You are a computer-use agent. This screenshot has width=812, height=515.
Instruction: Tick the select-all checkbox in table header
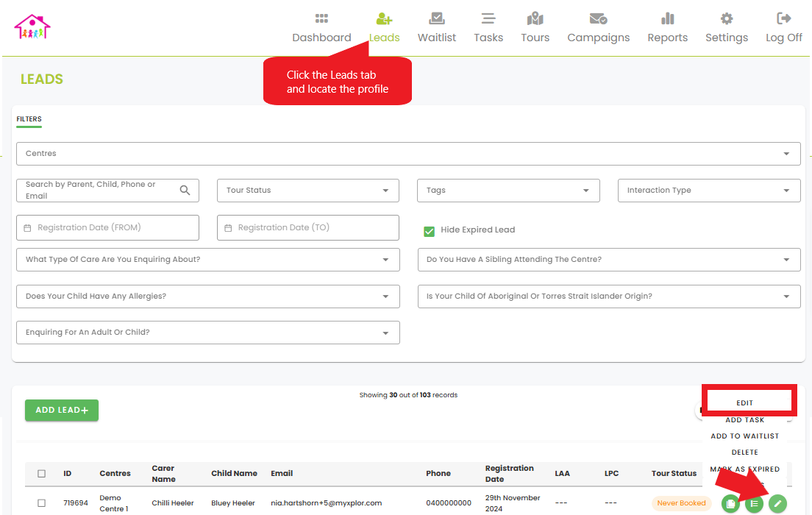41,474
